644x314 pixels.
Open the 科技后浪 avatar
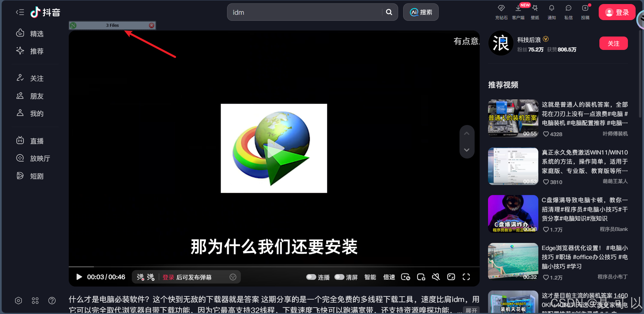click(501, 43)
